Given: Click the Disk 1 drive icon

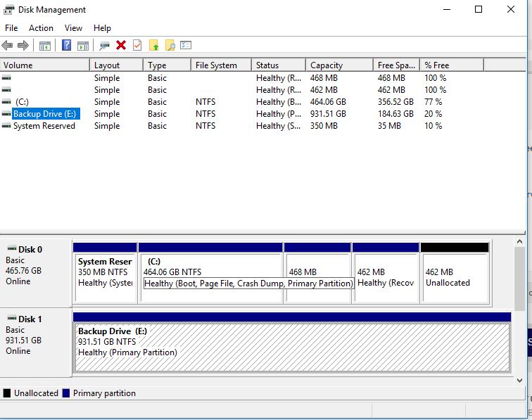Looking at the screenshot, I should click(12, 318).
